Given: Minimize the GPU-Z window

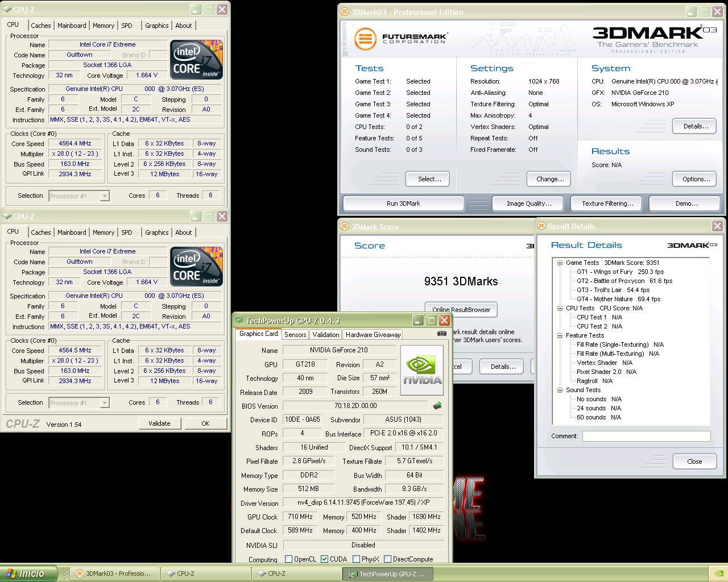Looking at the screenshot, I should [417, 321].
